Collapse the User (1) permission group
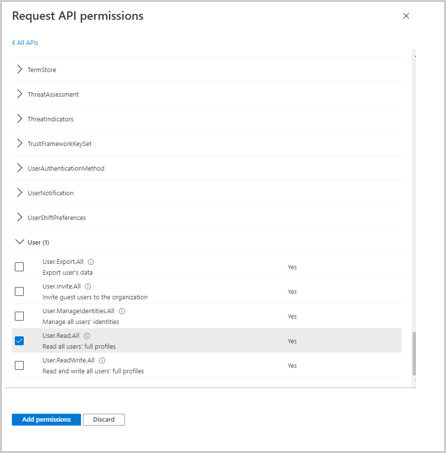The image size is (446, 453). [207, 242]
